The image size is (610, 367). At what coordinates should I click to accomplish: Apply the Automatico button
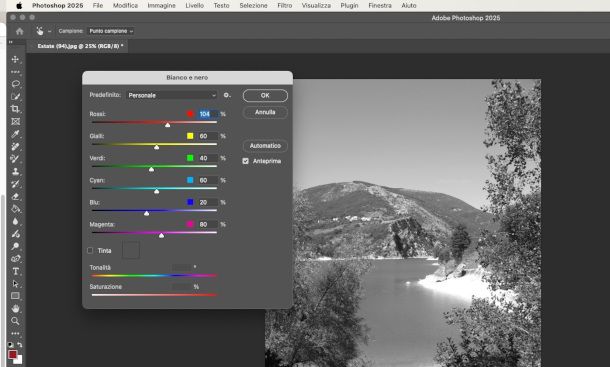click(265, 146)
